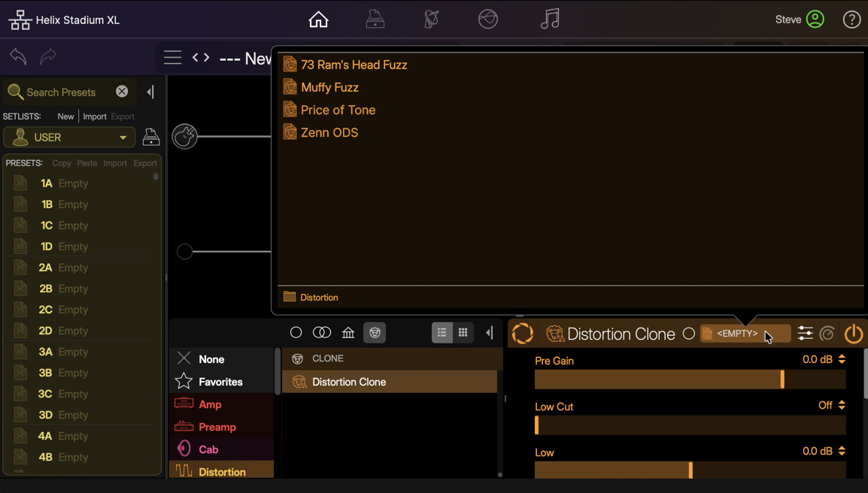This screenshot has width=868, height=493.
Task: Open the USER setlist dropdown
Action: tap(69, 138)
